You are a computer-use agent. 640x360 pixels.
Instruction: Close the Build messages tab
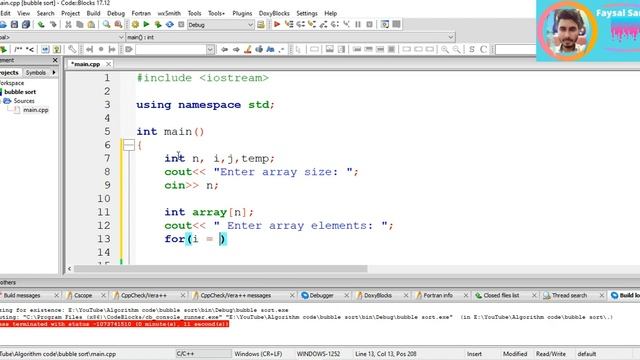[x=56, y=295]
